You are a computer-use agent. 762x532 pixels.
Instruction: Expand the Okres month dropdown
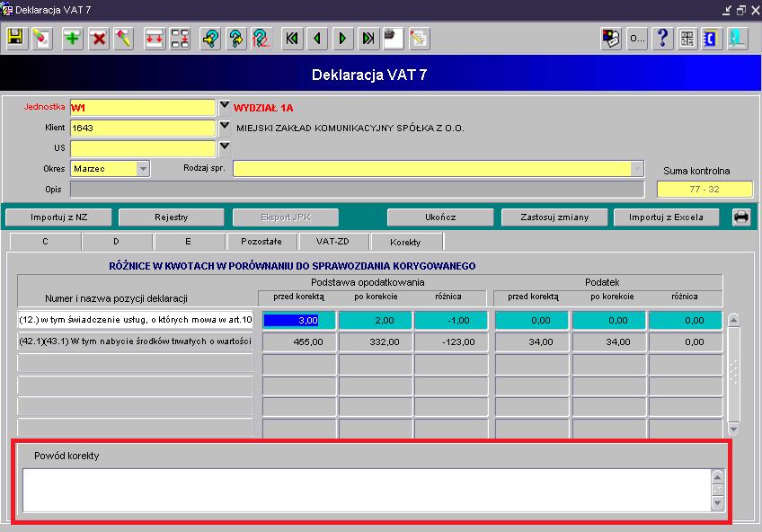143,169
